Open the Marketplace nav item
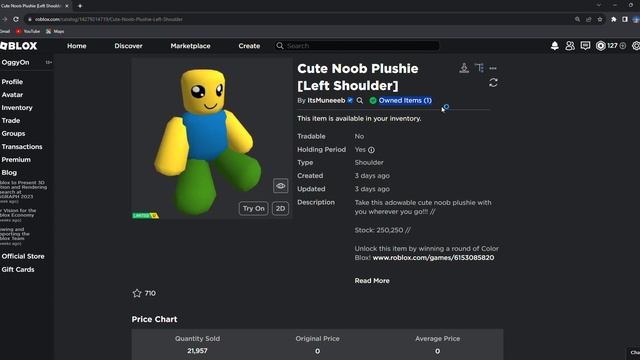The width and height of the screenshot is (640, 360). click(x=191, y=46)
